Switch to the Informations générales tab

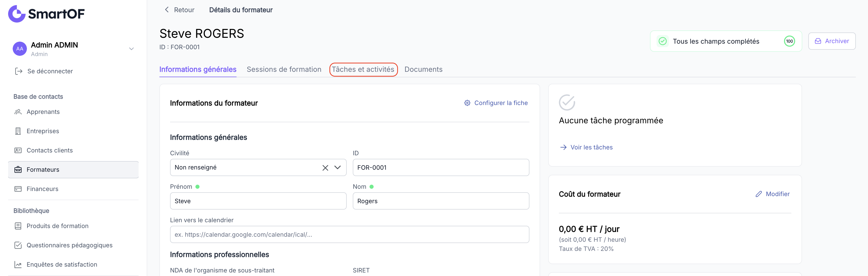coord(198,70)
